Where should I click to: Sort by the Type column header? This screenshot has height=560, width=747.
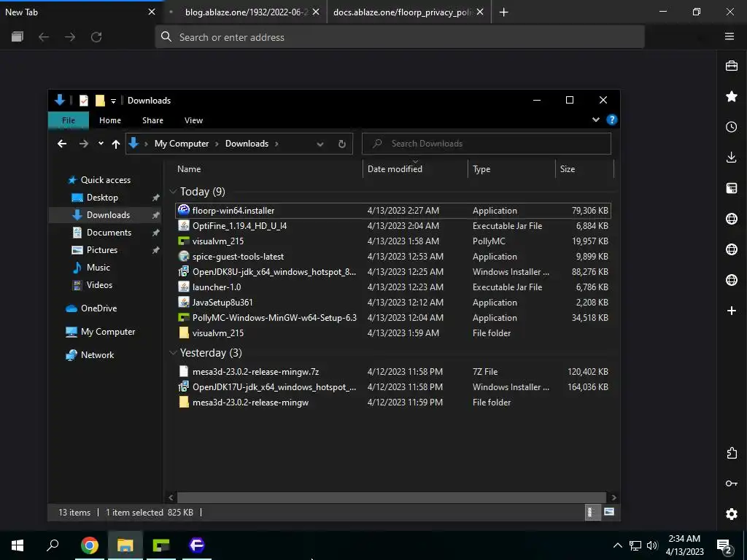(x=481, y=169)
